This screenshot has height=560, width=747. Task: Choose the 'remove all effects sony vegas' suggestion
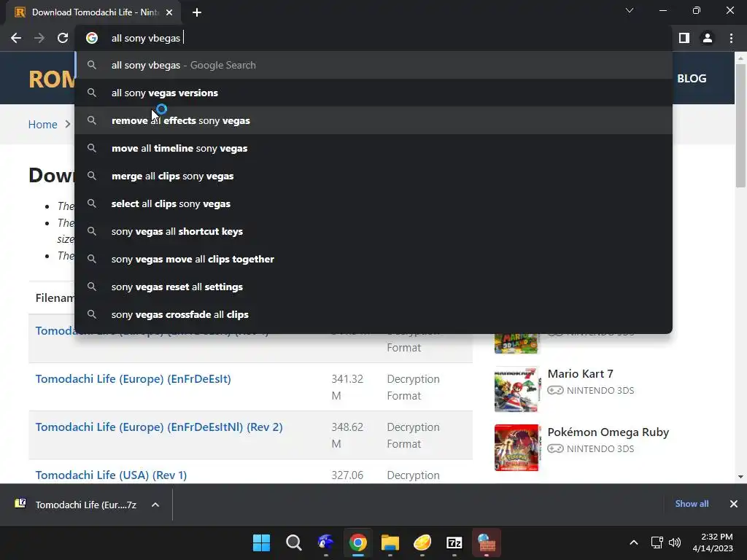[373, 120]
